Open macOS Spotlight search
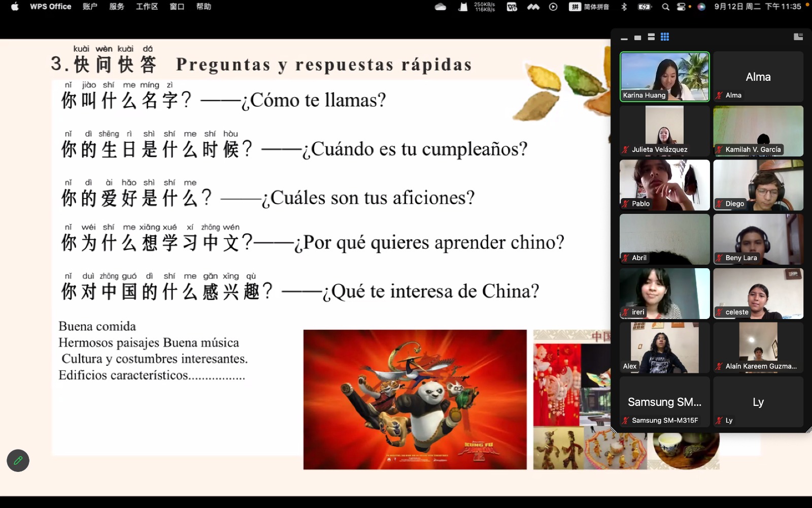812x508 pixels. (x=665, y=7)
